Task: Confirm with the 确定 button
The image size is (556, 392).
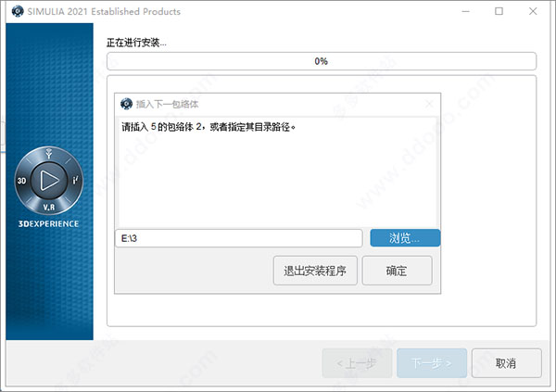Action: pyautogui.click(x=397, y=271)
